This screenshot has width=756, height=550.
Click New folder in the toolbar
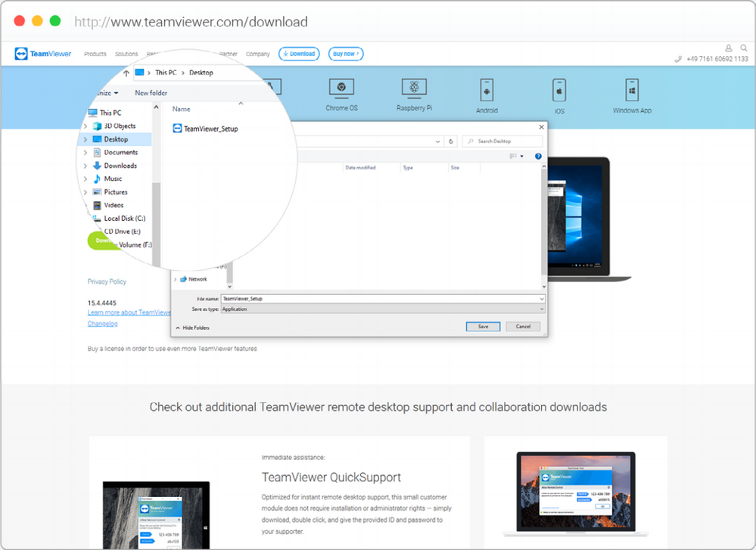click(x=151, y=92)
